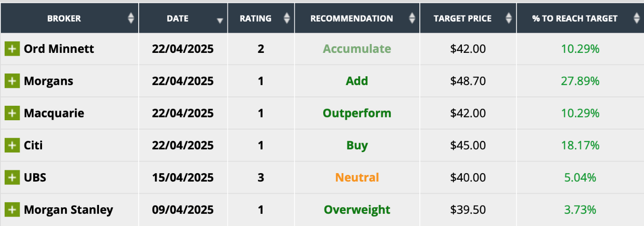Click the Date column sort arrow
The image size is (644, 226).
(219, 21)
